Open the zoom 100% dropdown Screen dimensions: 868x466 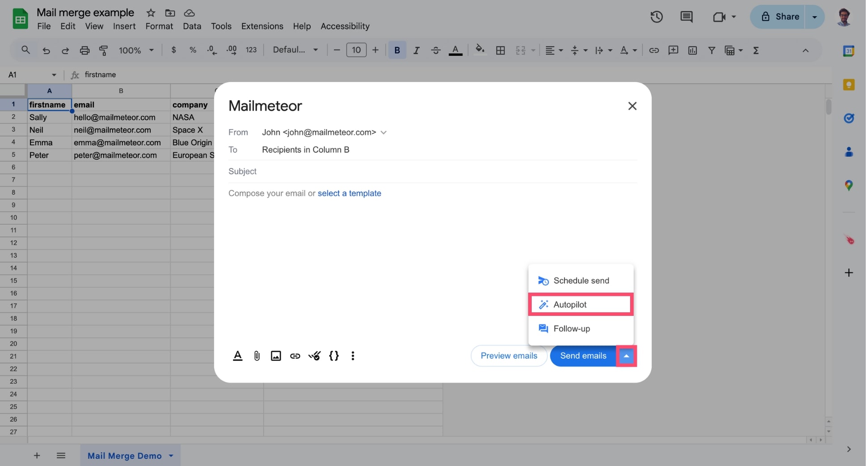[x=136, y=50]
